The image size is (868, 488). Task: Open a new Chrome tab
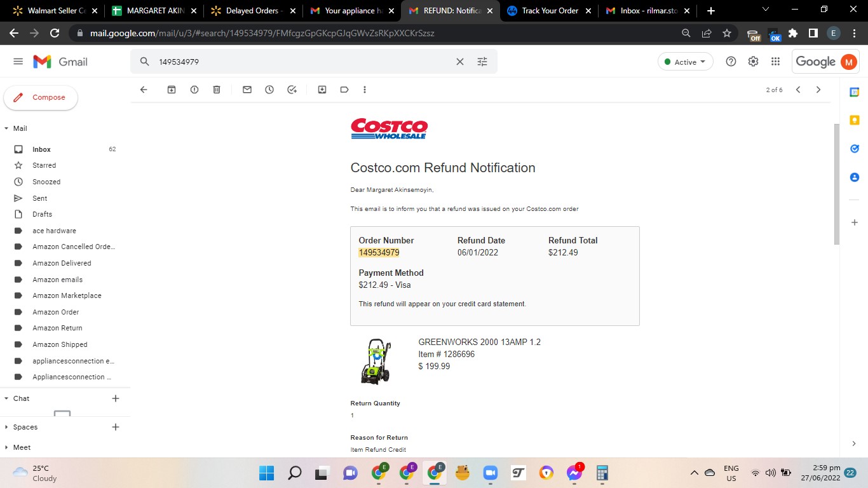pos(710,11)
